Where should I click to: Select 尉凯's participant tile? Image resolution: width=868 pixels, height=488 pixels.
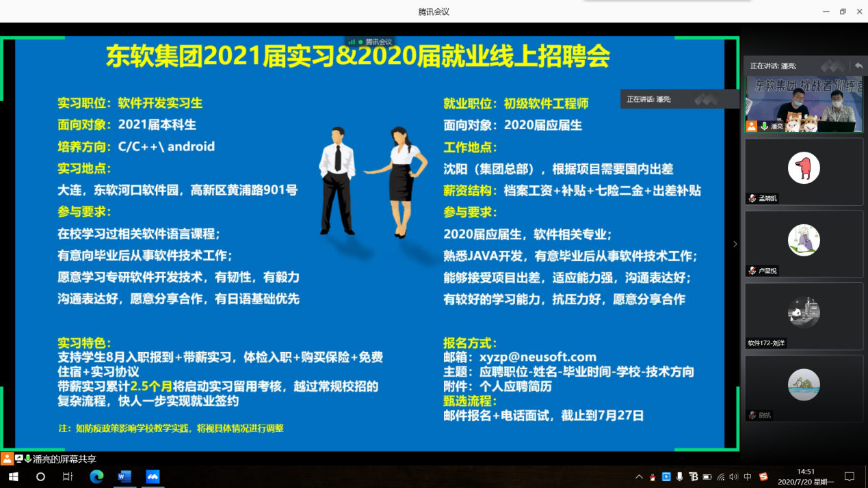pos(804,388)
